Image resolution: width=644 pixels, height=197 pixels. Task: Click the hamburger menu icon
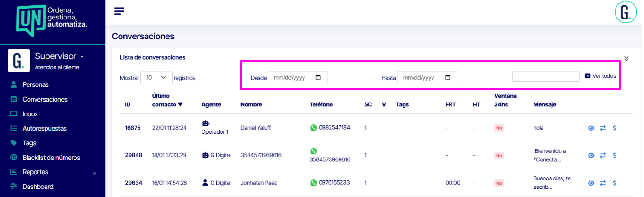tap(119, 11)
